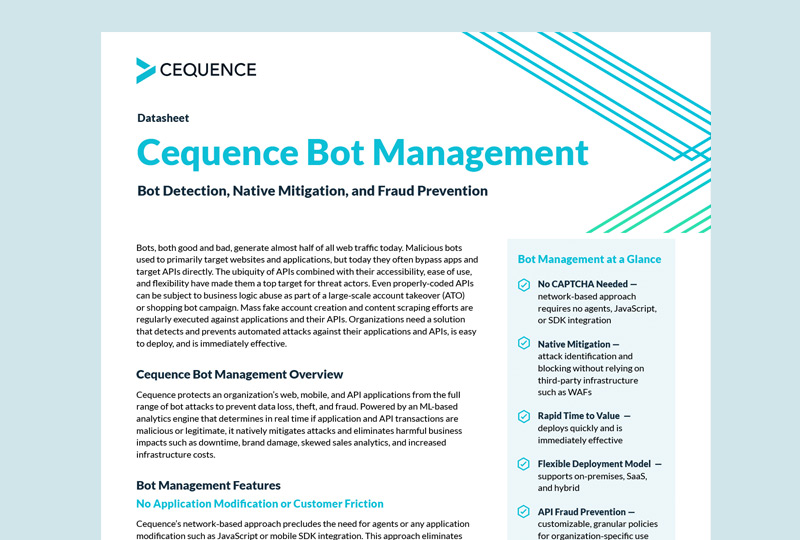Screen dimensions: 800x540
Task: Click paragraph line starting 'Bots, both good and bad'
Action: 299,248
